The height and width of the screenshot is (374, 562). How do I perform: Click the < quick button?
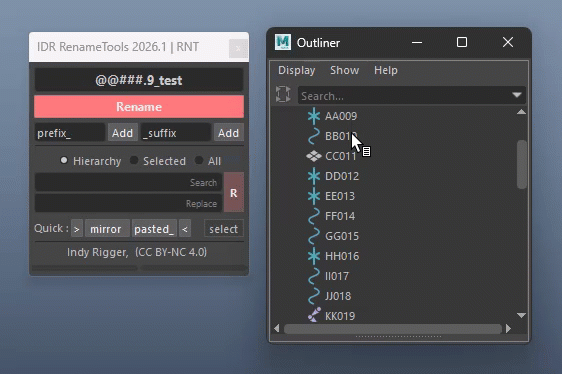pyautogui.click(x=185, y=229)
